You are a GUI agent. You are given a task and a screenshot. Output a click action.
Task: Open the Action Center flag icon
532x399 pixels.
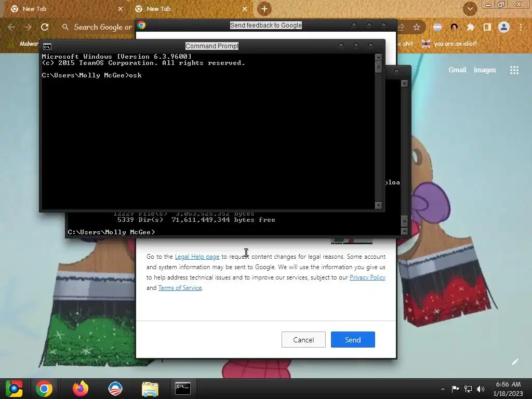455,389
